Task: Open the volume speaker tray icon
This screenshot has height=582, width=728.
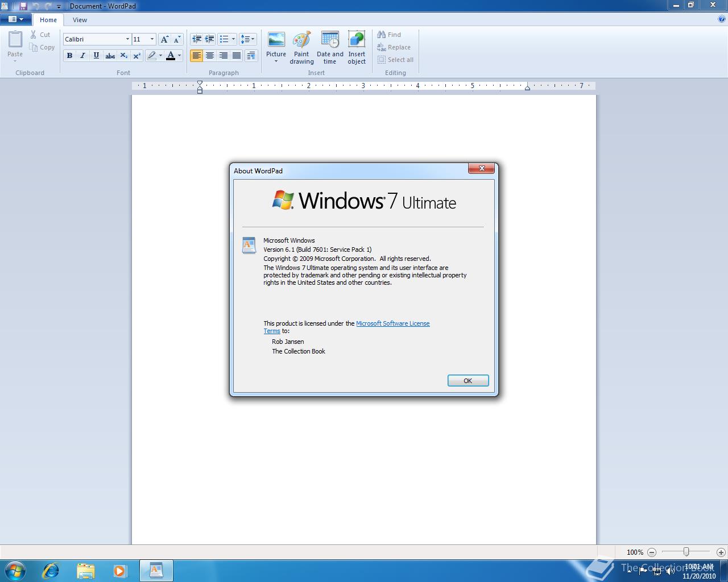Action: click(670, 571)
